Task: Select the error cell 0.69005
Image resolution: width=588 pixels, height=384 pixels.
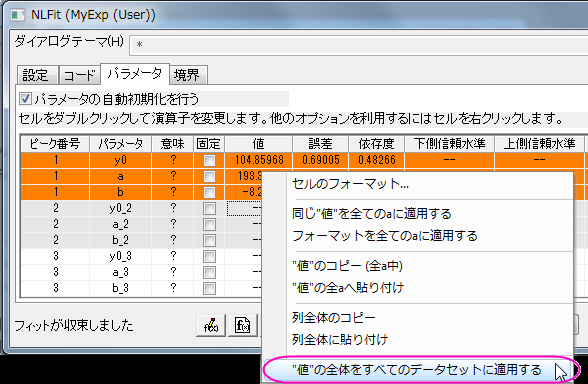Action: pos(321,160)
